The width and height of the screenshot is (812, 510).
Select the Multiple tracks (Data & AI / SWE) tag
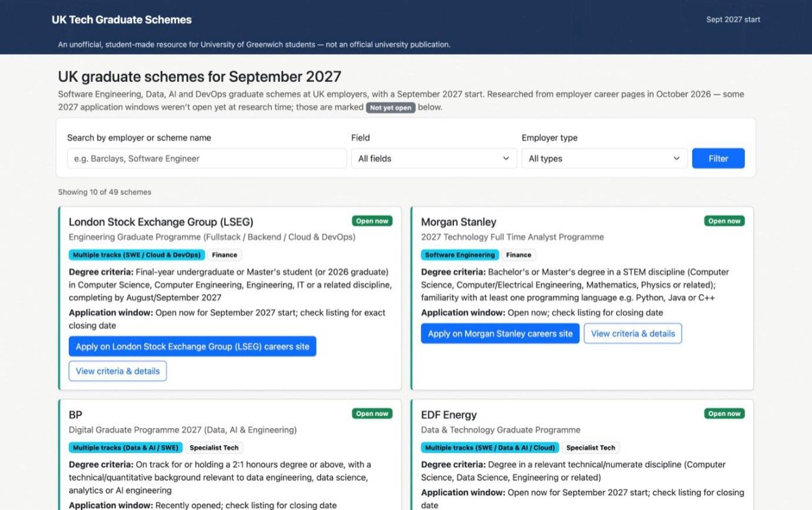126,448
